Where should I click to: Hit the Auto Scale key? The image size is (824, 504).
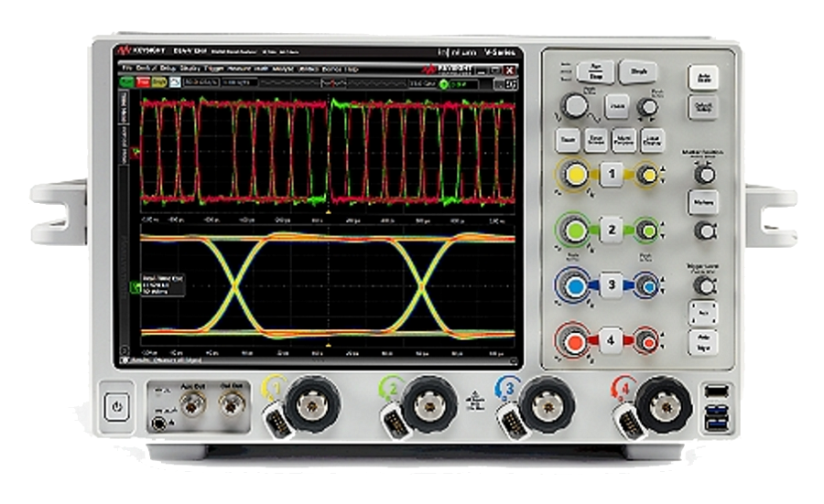coord(703,78)
